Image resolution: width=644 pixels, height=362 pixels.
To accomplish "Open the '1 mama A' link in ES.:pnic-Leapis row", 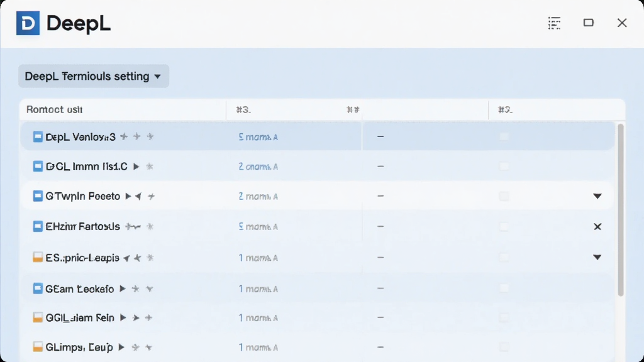I will pyautogui.click(x=258, y=257).
